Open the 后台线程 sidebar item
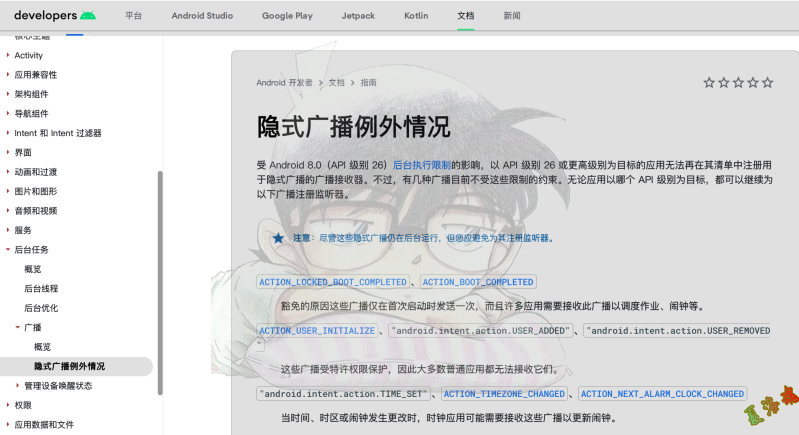 point(41,288)
